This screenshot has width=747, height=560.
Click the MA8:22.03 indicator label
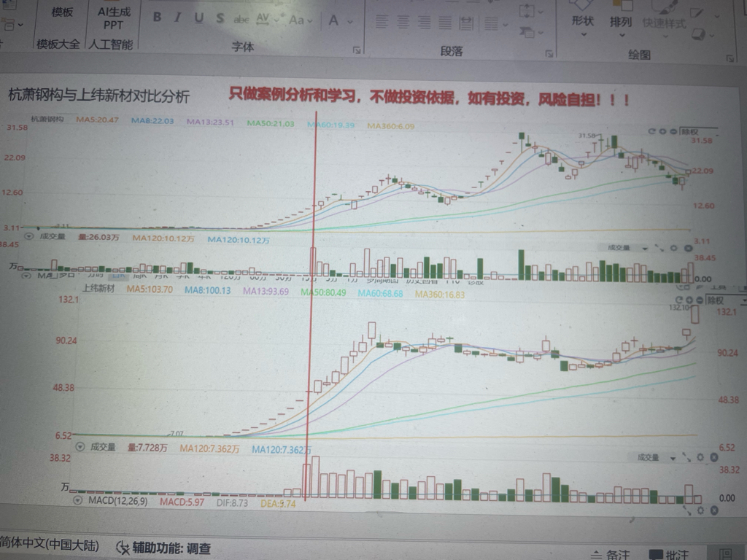[152, 121]
